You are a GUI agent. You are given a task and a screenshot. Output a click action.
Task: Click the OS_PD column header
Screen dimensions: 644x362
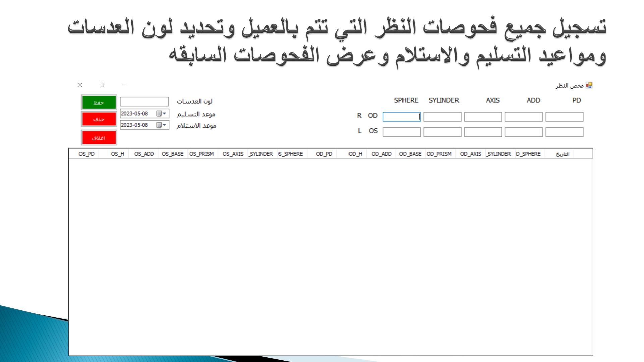coord(87,154)
